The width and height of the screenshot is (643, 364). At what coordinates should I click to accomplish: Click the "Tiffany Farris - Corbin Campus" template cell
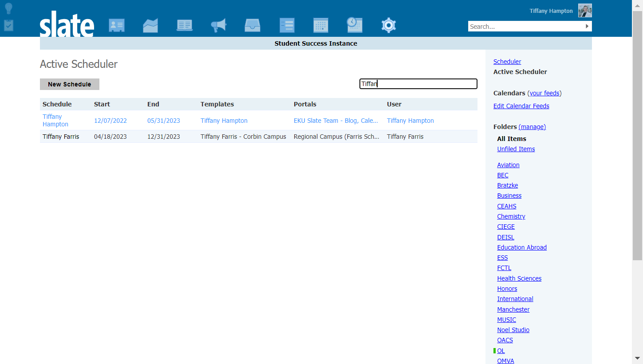click(x=243, y=137)
